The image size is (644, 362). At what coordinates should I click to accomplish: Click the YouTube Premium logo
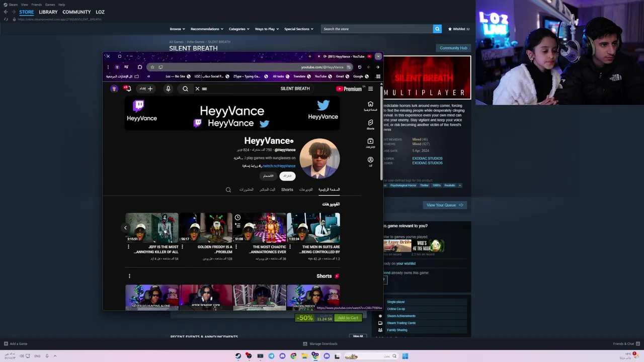click(349, 89)
